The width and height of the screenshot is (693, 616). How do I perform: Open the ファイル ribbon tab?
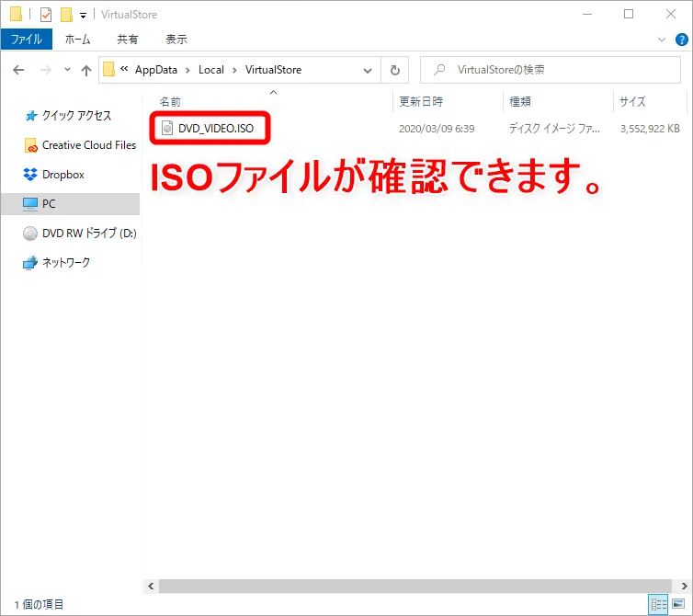click(27, 40)
